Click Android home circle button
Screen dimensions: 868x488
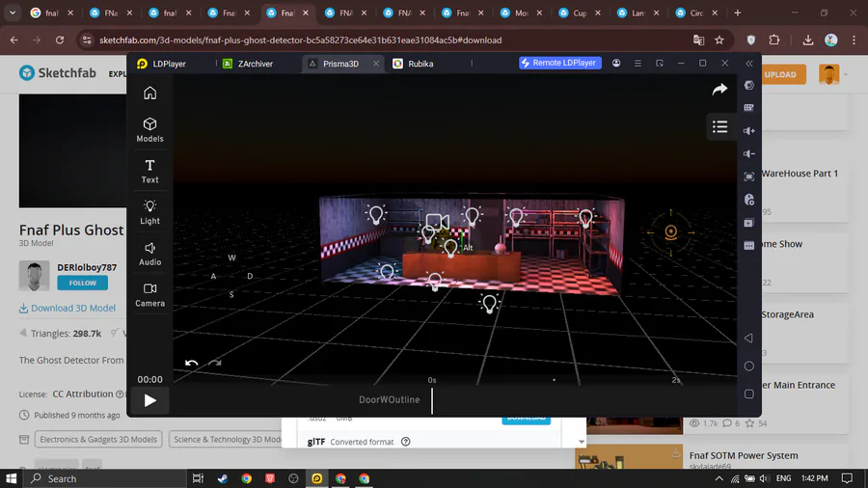[749, 366]
